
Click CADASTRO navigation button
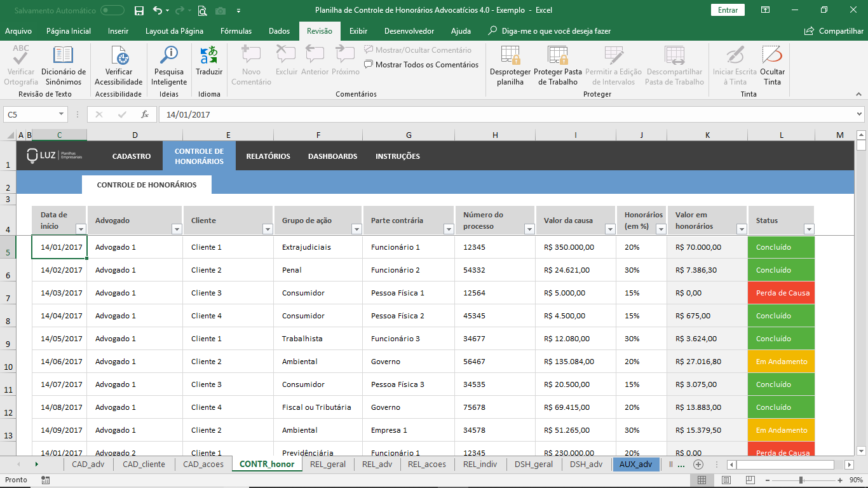coord(132,156)
